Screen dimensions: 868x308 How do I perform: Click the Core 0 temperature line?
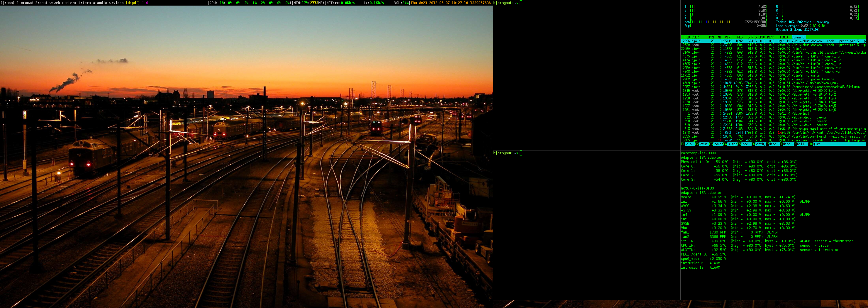(739, 166)
